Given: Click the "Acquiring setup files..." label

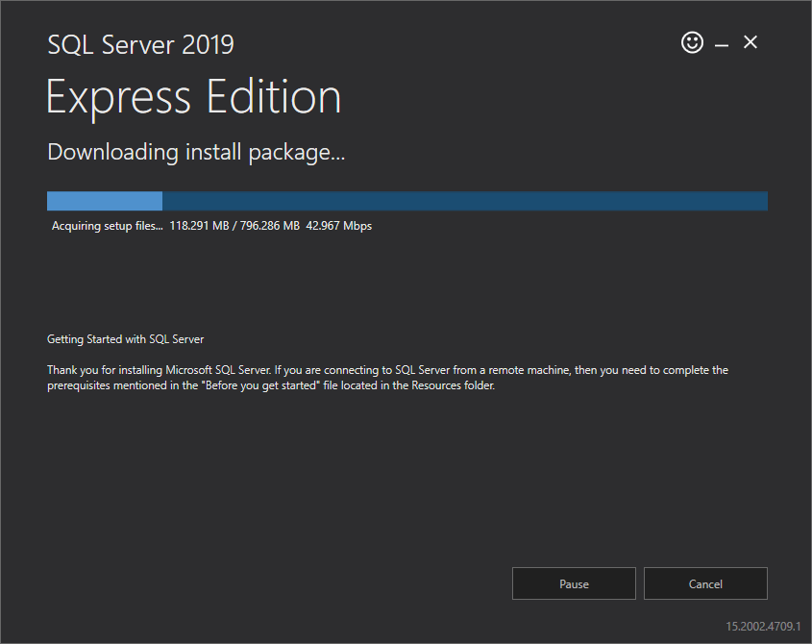Looking at the screenshot, I should coord(107,226).
